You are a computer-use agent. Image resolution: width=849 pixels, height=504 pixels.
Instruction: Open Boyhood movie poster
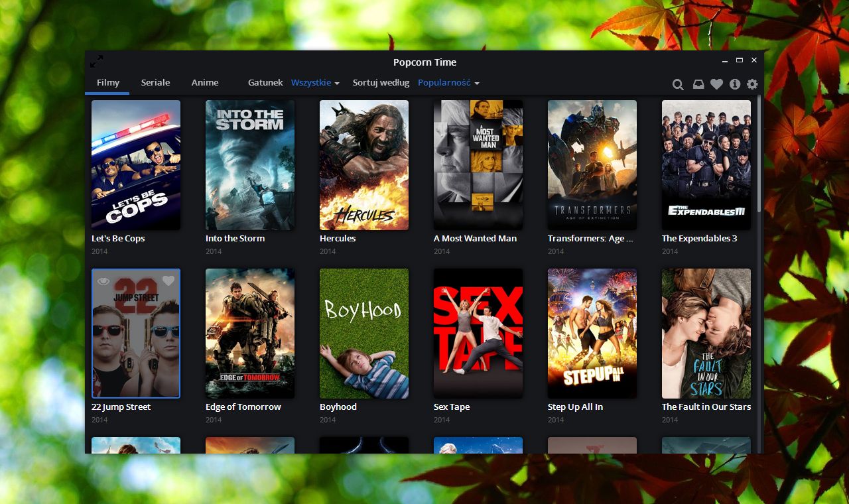(364, 334)
